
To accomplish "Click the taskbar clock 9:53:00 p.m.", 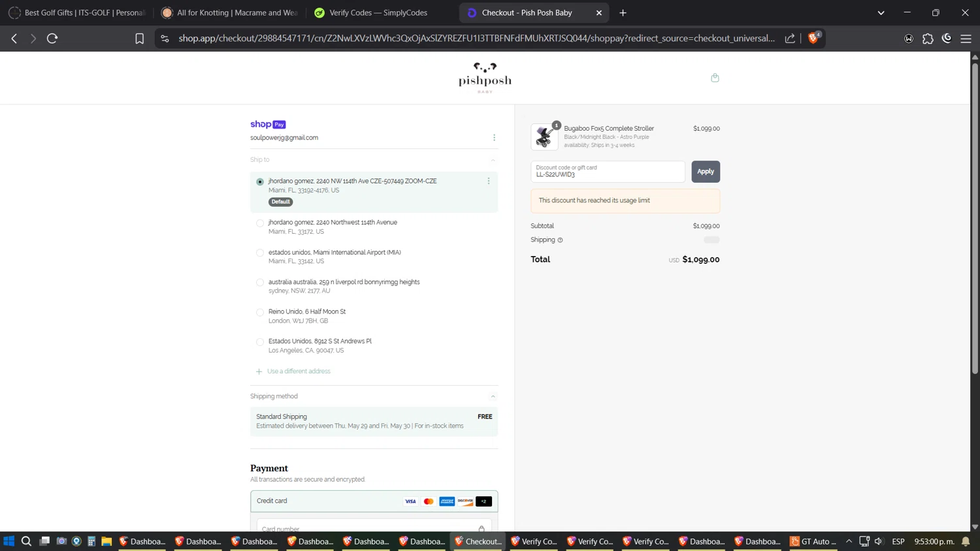I will [934, 541].
